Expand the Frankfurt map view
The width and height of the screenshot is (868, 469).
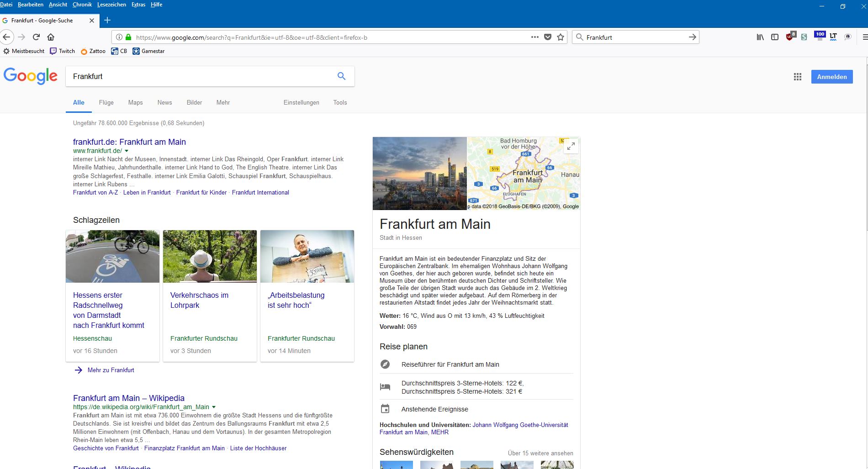[x=571, y=146]
